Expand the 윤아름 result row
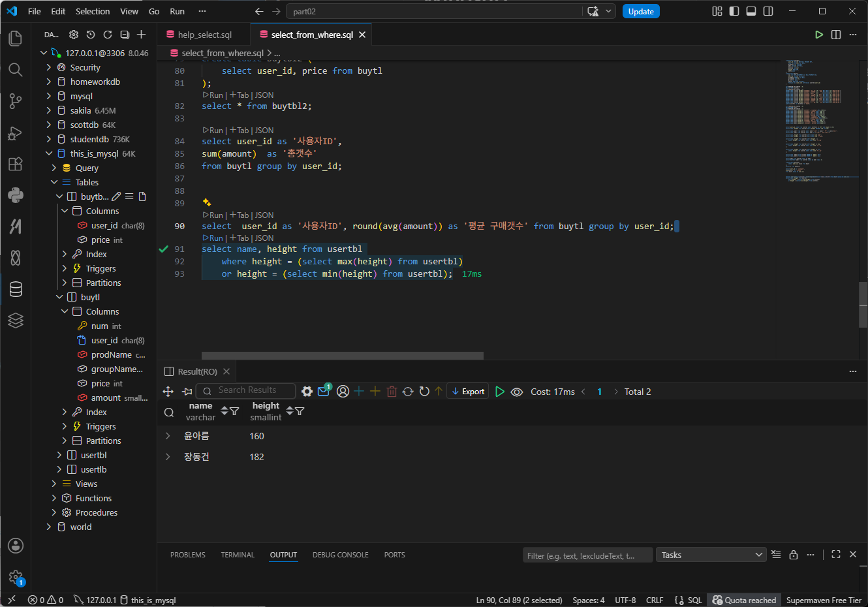The image size is (868, 607). 168,436
